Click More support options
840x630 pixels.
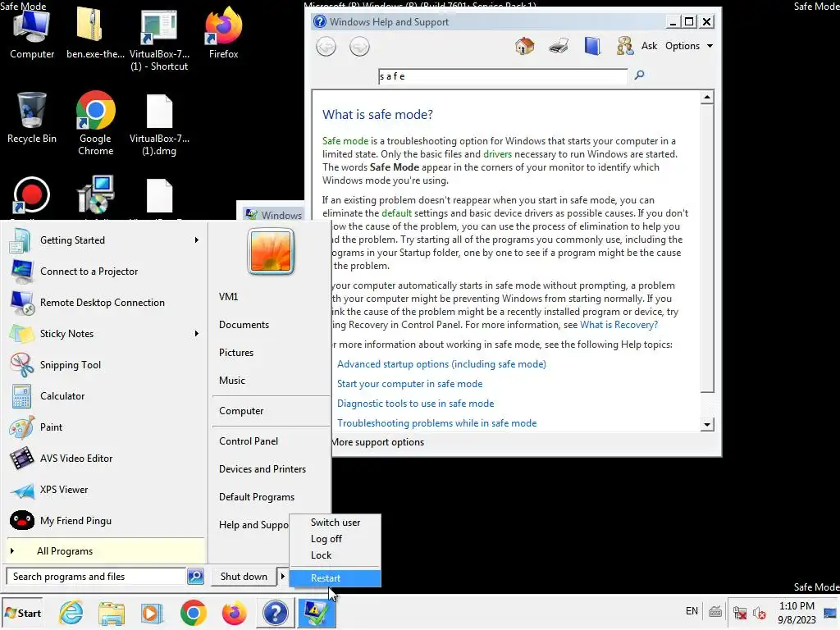(377, 442)
